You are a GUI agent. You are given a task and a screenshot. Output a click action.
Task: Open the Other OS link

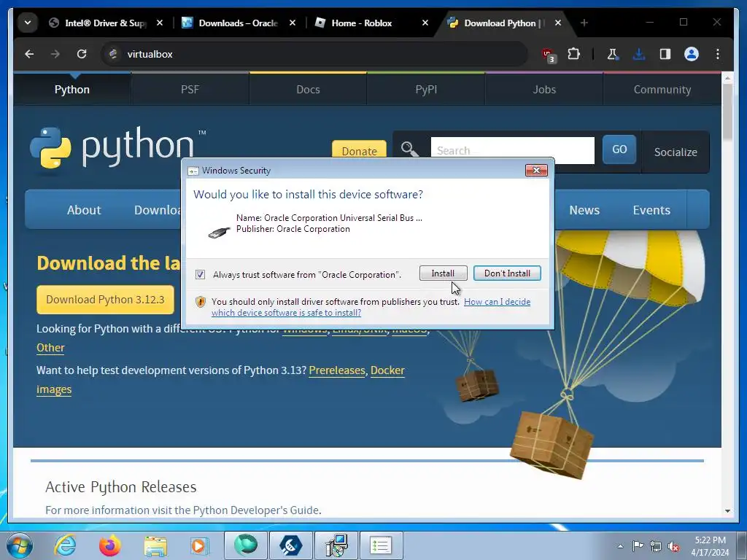tap(50, 348)
